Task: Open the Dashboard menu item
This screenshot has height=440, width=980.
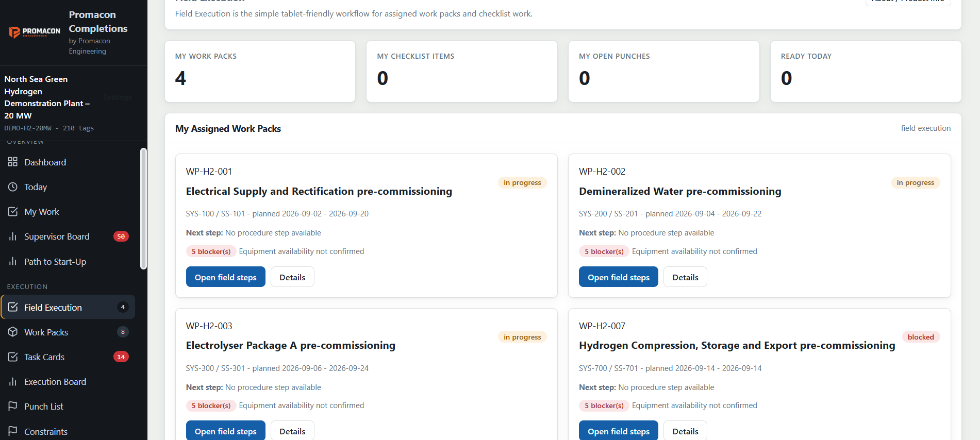Action: [x=68, y=162]
